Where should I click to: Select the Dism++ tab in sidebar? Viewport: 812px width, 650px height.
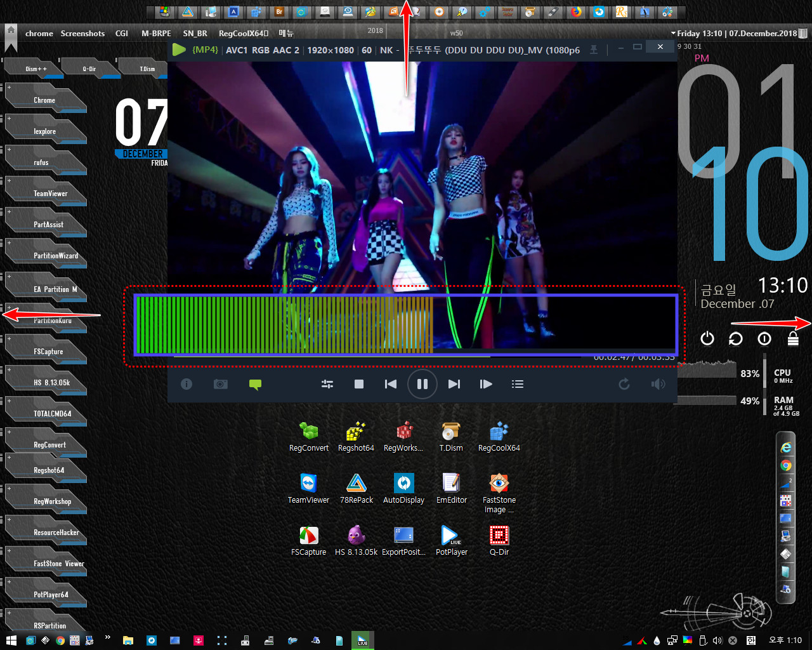pos(35,69)
